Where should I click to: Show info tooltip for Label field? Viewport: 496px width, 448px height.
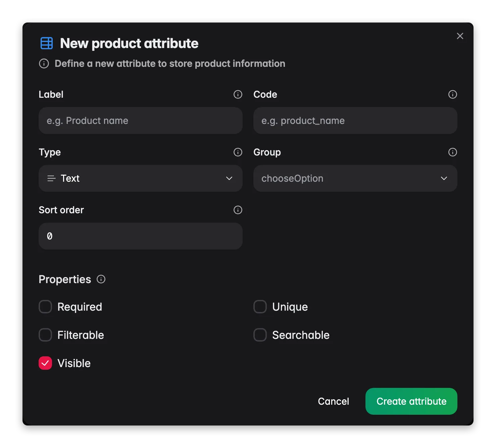pos(238,94)
